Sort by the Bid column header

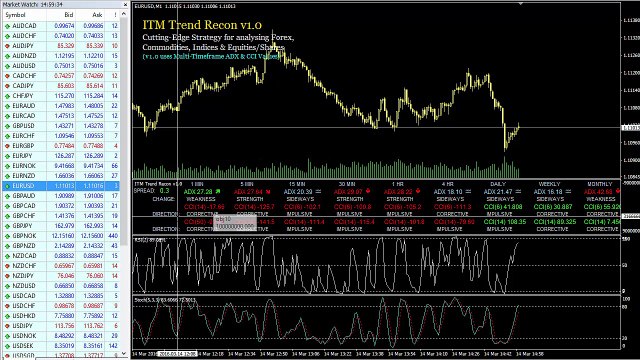61,15
